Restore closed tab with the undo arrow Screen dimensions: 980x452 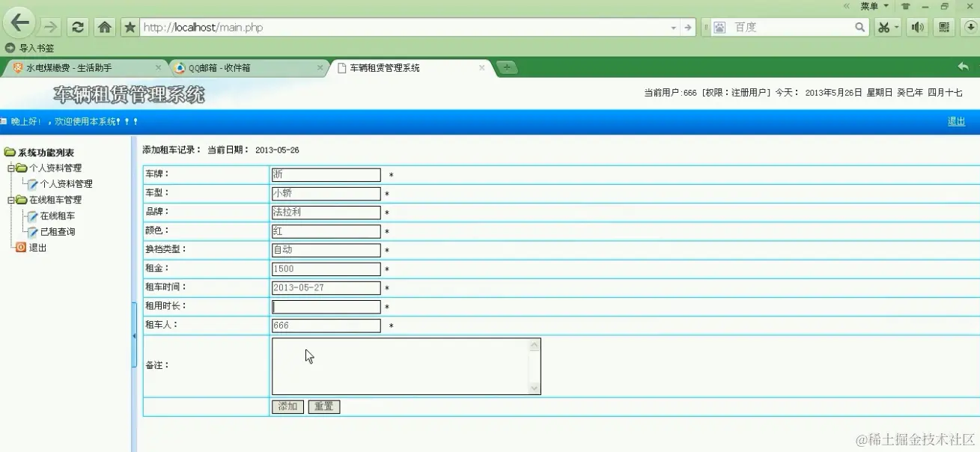coord(963,67)
